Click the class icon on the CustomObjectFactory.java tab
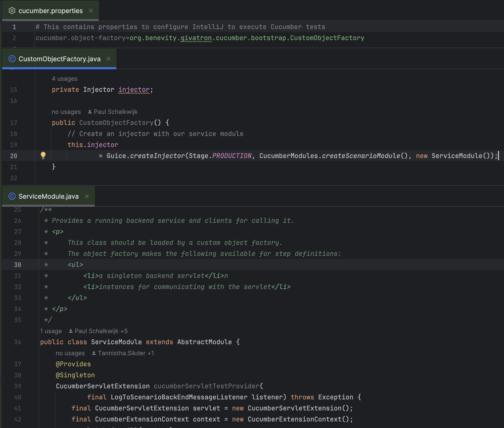This screenshot has width=504, height=428. (x=12, y=59)
